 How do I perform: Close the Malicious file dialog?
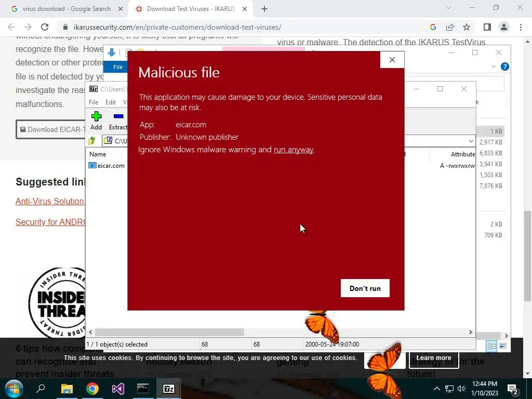click(392, 60)
